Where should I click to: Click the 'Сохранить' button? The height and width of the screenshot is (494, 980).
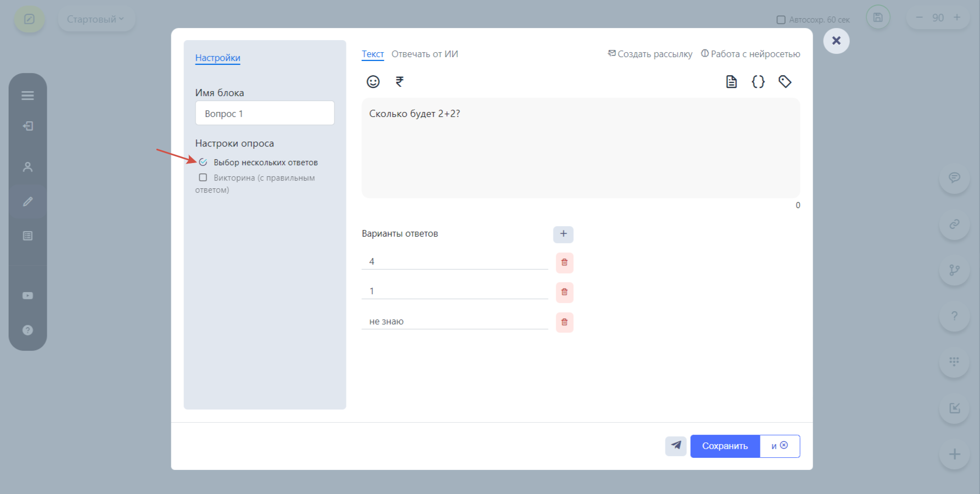[x=725, y=446]
